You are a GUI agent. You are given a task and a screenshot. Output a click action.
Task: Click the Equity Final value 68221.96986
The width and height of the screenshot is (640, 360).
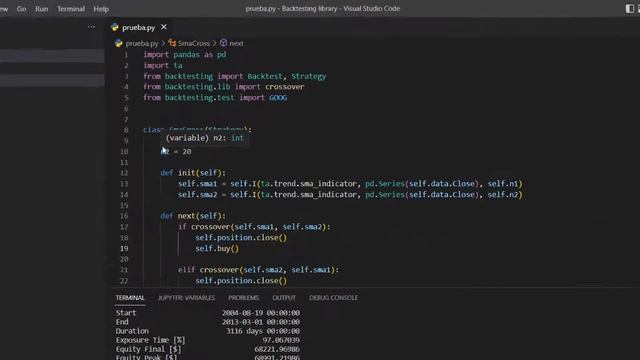point(277,349)
